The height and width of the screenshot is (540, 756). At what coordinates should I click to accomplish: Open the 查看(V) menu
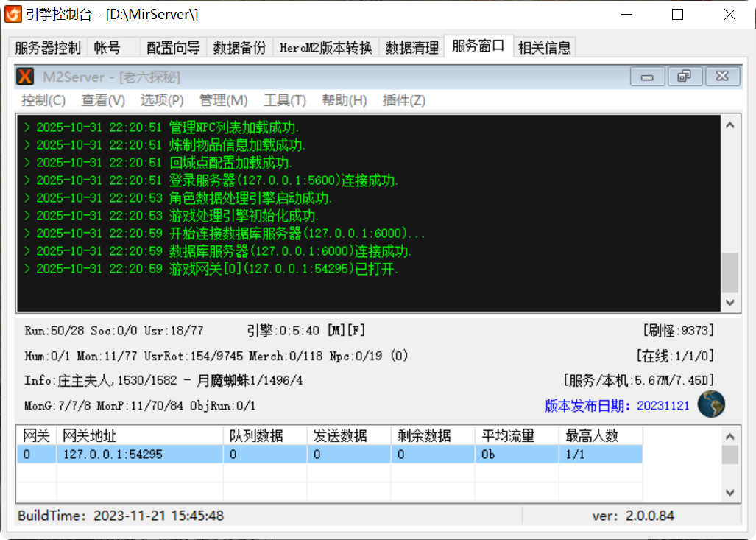[102, 101]
